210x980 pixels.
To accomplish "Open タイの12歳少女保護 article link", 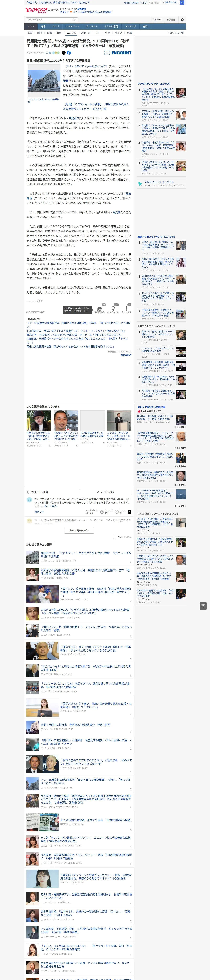I will 96,820.
